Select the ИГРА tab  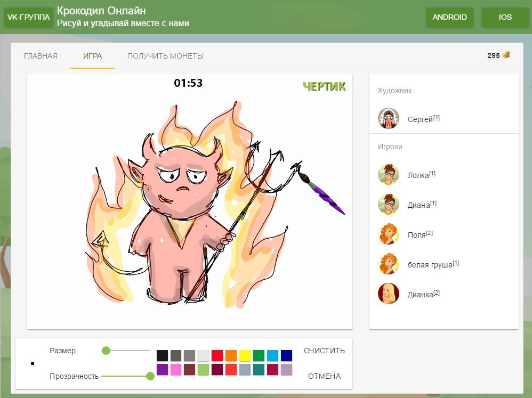tap(92, 56)
